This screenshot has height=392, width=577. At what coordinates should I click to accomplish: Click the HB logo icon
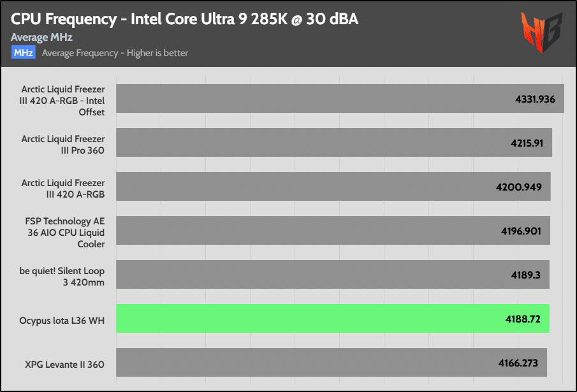(x=541, y=32)
